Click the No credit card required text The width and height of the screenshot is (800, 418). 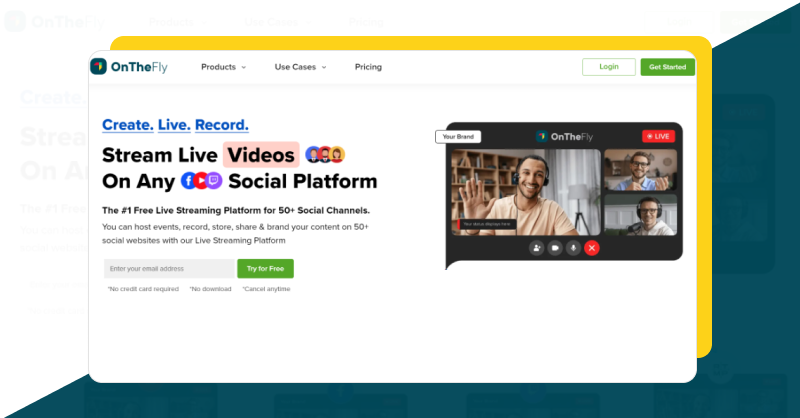pyautogui.click(x=143, y=289)
